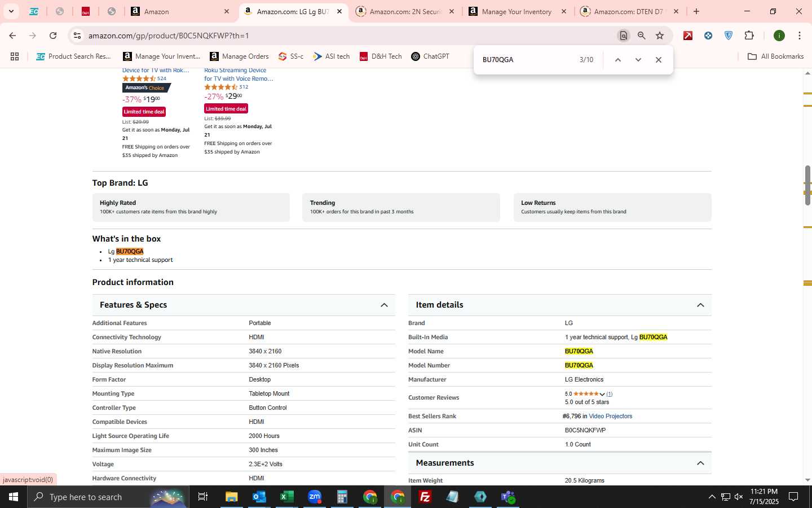The width and height of the screenshot is (812, 508).
Task: Open D&H Tech bookmark
Action: click(381, 56)
